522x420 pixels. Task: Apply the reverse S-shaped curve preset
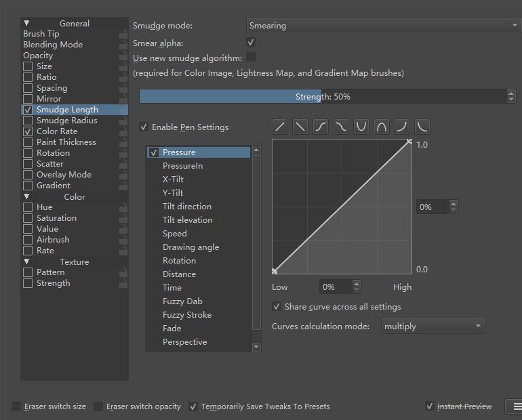coord(341,127)
